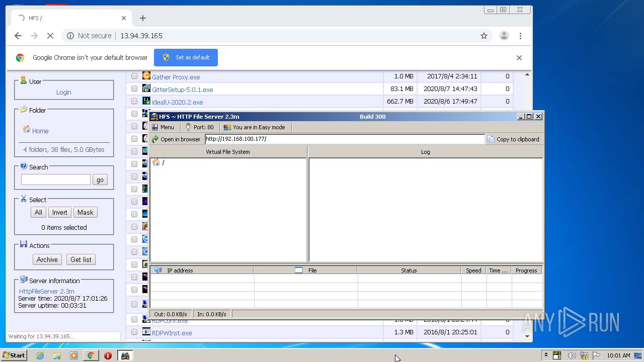Screen dimensions: 644x362
Task: View site info for Not secure
Action: pyautogui.click(x=89, y=36)
